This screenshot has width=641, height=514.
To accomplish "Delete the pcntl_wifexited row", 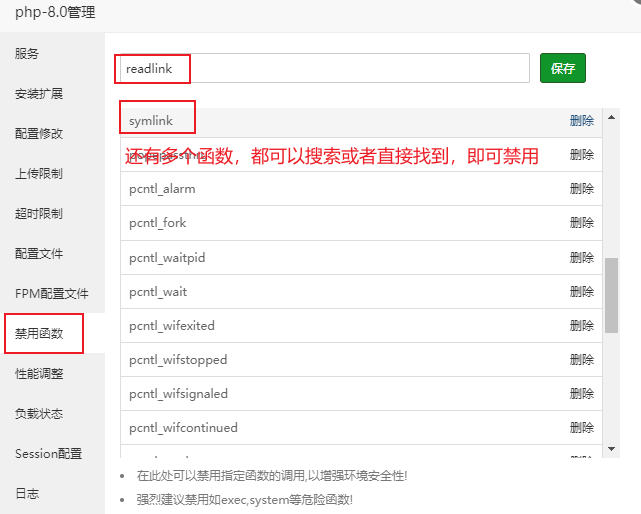I will tap(581, 325).
